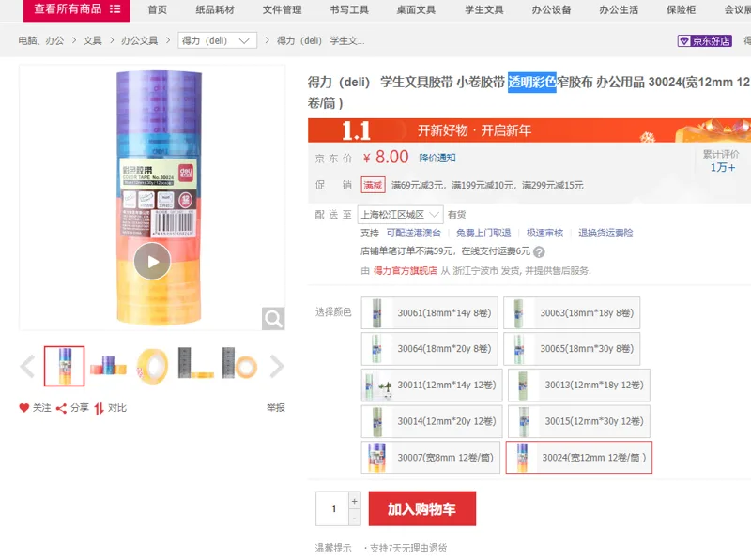Decrease quantity with minus button
Image resolution: width=751 pixels, height=560 pixels.
[355, 518]
